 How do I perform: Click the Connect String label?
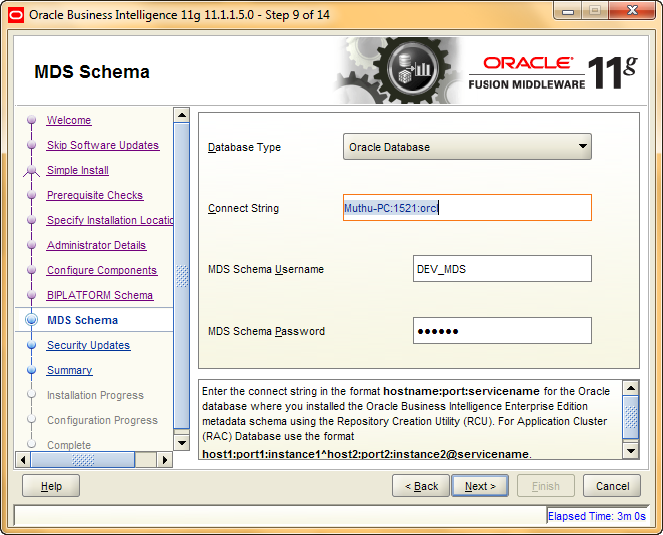click(244, 208)
